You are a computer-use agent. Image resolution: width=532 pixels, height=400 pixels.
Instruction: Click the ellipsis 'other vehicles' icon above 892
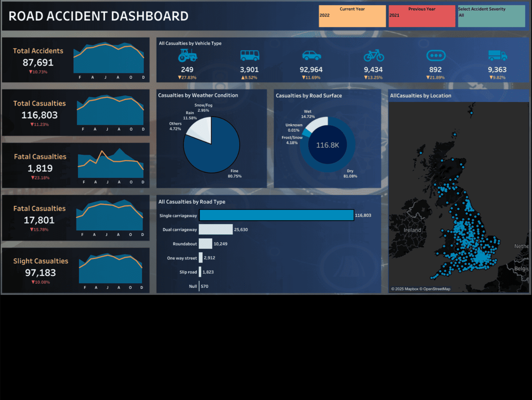point(436,55)
